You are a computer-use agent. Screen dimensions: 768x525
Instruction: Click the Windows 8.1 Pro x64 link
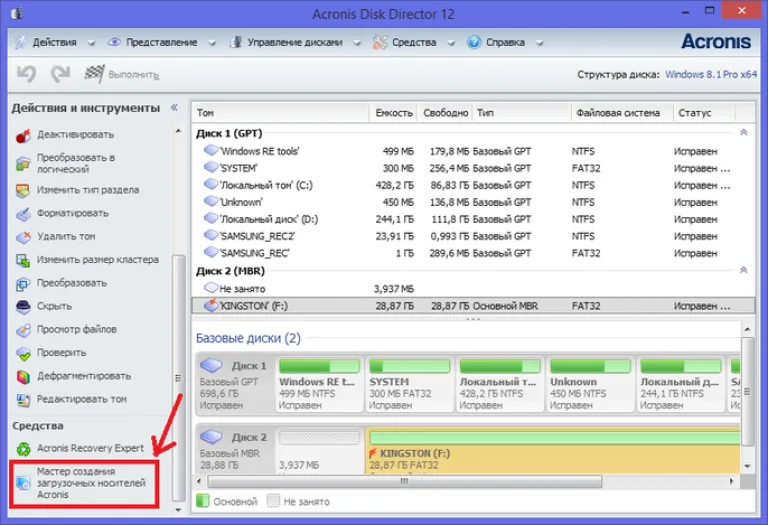711,74
